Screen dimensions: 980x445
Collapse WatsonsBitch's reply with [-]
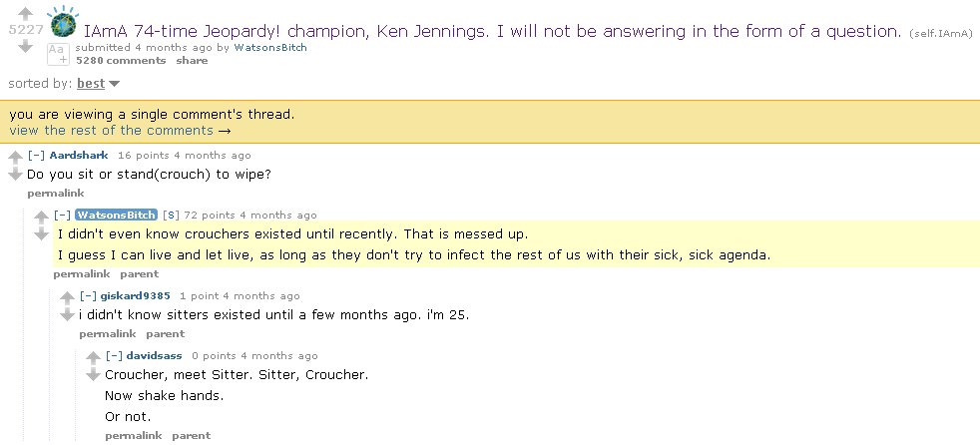click(x=62, y=215)
